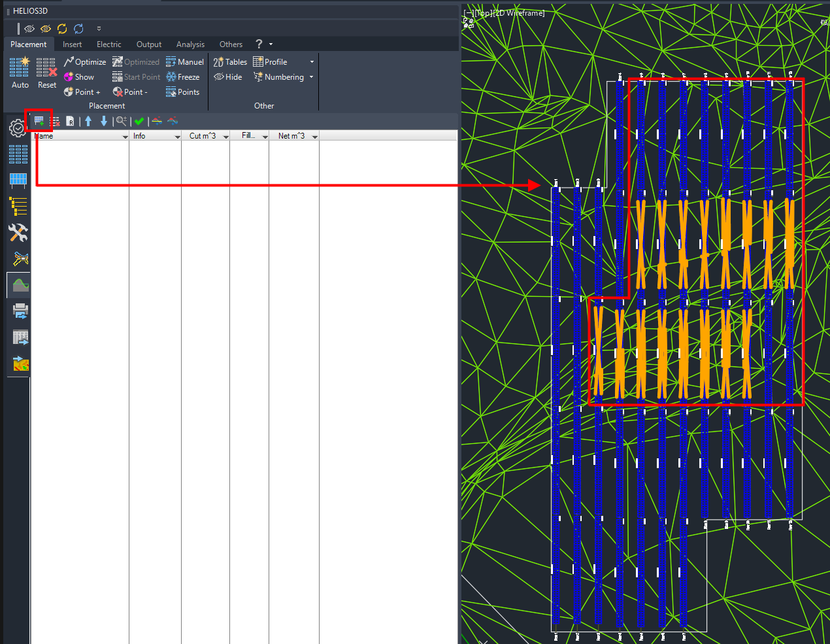Click the settings gear icon in sidebar

18,128
